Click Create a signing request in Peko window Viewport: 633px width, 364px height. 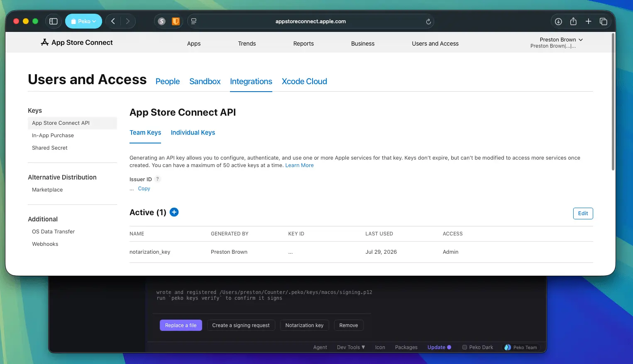coord(241,325)
